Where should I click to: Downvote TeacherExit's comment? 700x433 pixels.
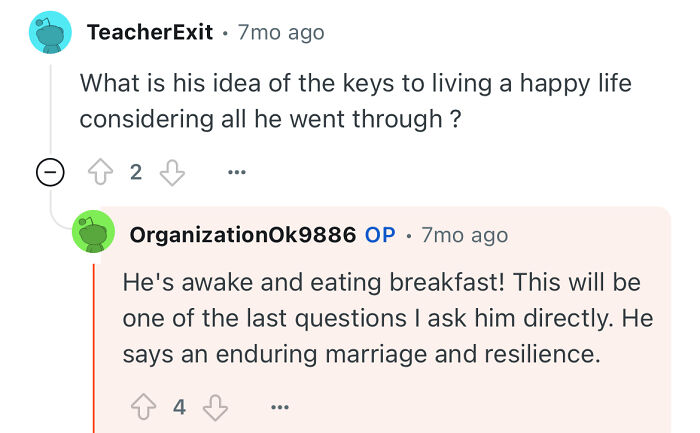click(x=174, y=172)
